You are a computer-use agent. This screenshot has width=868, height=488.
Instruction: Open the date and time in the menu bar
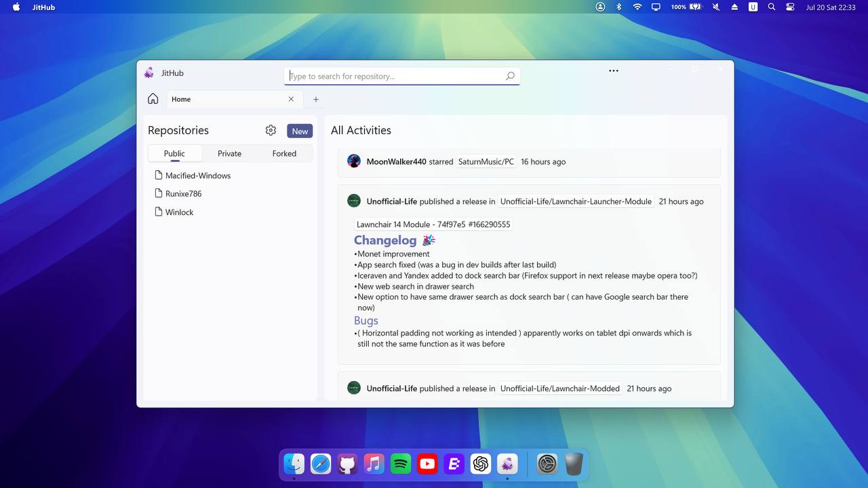(x=831, y=7)
